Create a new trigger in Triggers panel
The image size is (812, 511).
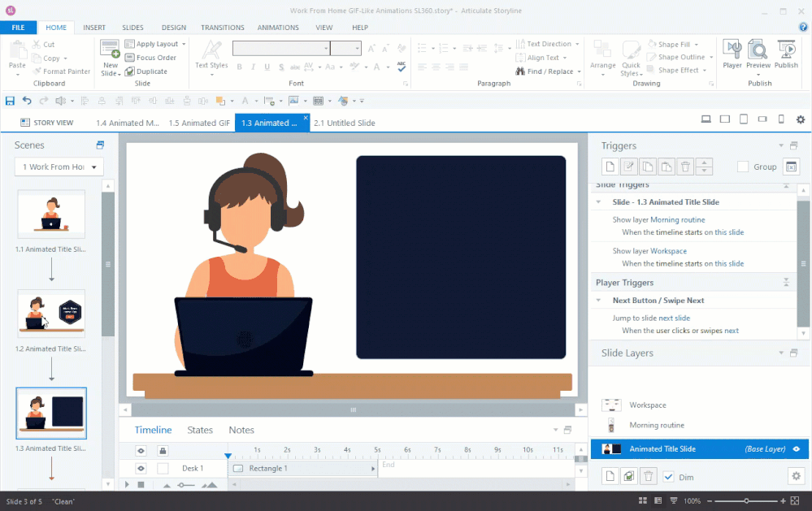coord(610,167)
